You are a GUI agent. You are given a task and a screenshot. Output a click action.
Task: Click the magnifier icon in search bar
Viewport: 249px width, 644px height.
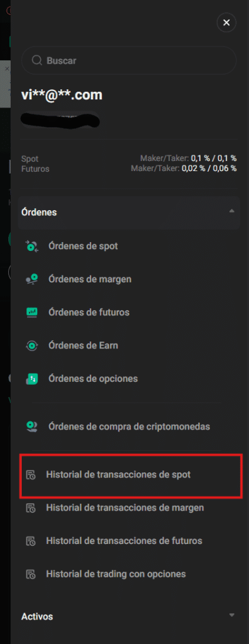[x=37, y=60]
